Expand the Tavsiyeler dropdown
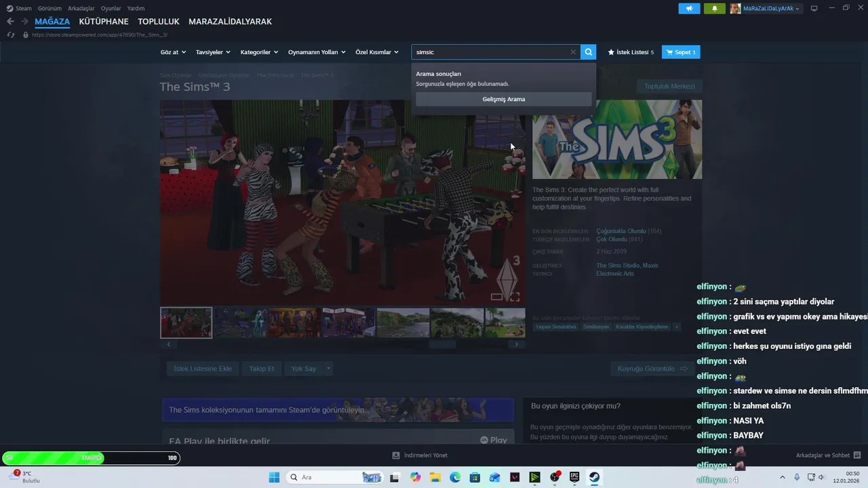Screen dimensions: 868x488 [213, 52]
